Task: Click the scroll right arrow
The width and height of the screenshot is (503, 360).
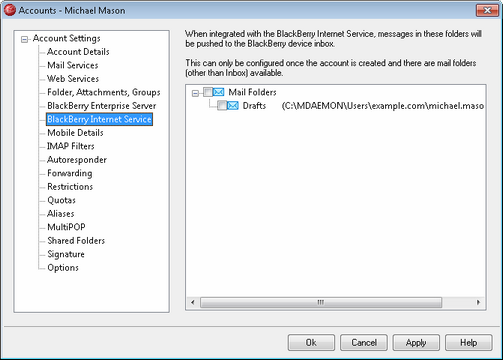Action: click(x=478, y=302)
